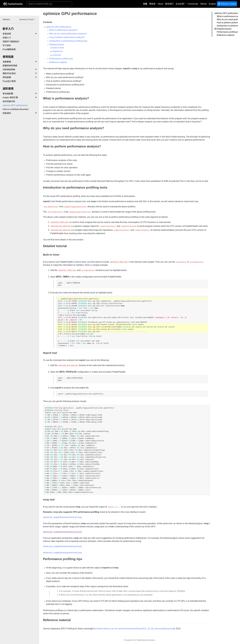Open the 企业应用 dropdown menu
240x644 pixels.
pyautogui.click(x=180, y=4)
